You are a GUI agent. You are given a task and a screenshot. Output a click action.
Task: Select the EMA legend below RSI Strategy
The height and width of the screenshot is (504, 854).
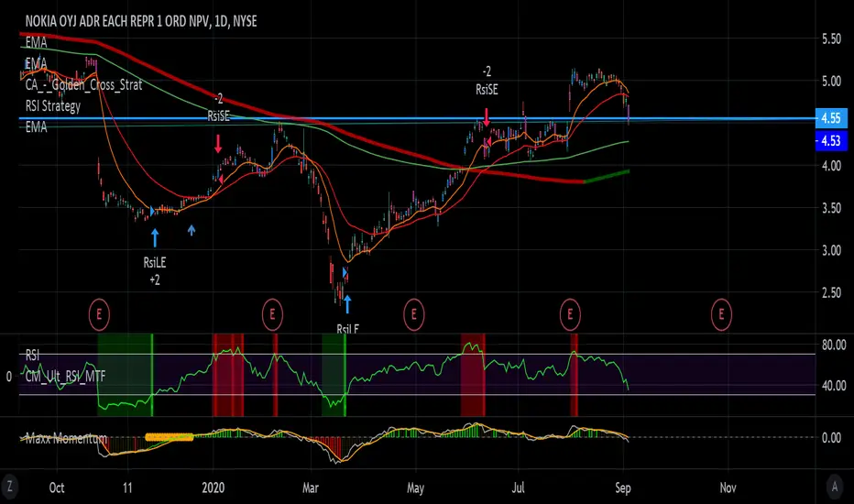point(37,127)
